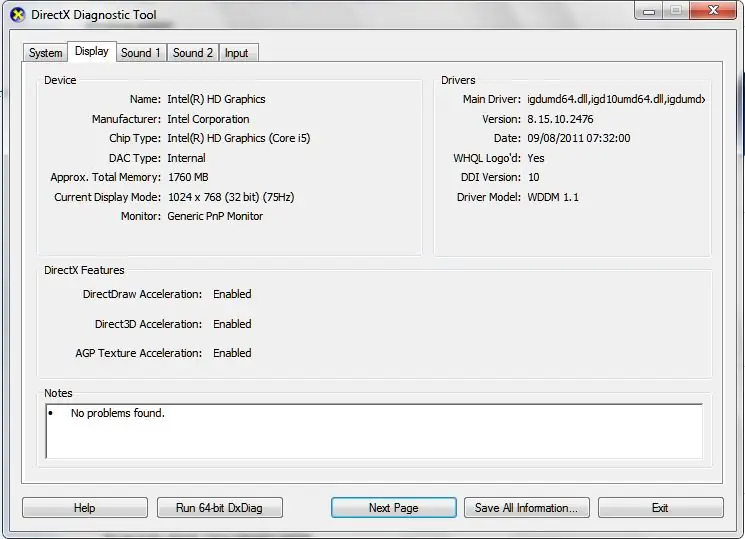This screenshot has width=745, height=539.
Task: Run 64-bit DxDiag
Action: pos(220,508)
